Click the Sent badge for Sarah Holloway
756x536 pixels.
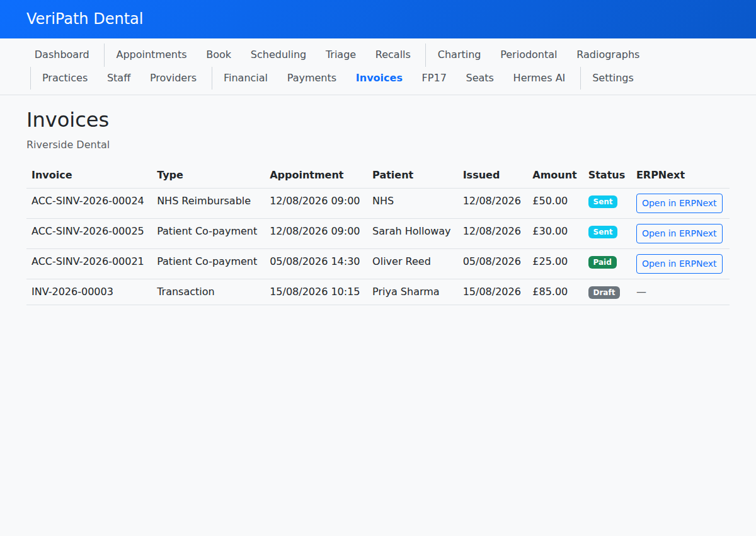(603, 232)
